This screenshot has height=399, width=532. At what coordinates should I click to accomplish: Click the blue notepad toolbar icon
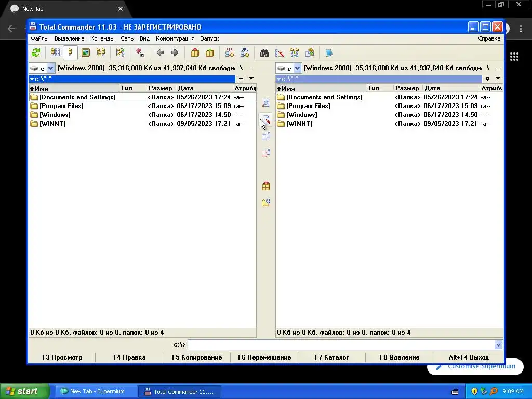click(x=329, y=52)
